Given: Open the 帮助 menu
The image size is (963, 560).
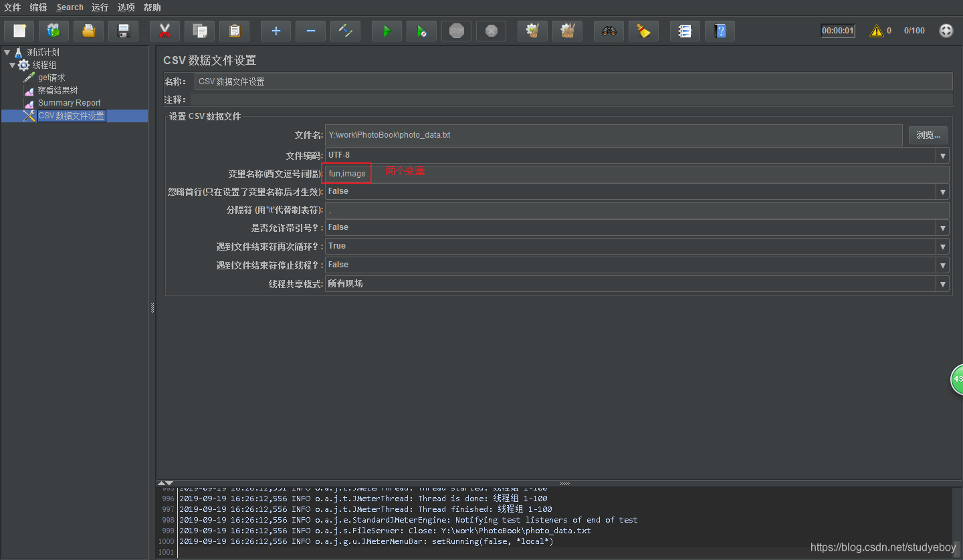Looking at the screenshot, I should [x=152, y=7].
